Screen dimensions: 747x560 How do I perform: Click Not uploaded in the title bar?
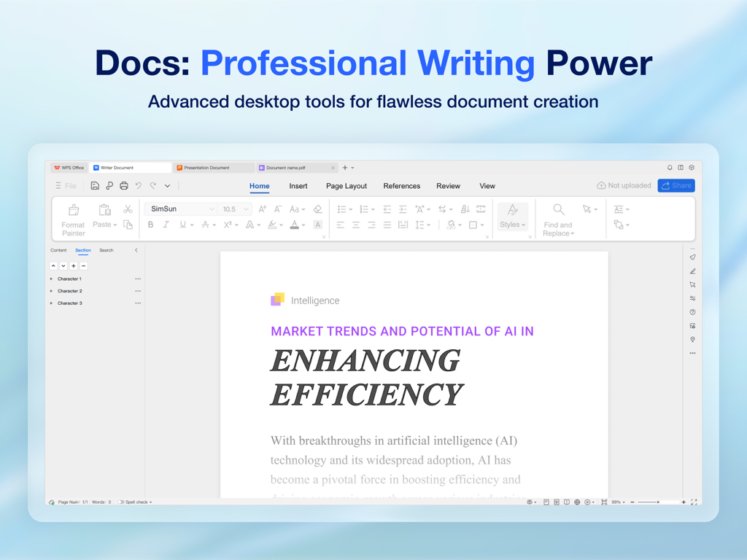pyautogui.click(x=624, y=185)
